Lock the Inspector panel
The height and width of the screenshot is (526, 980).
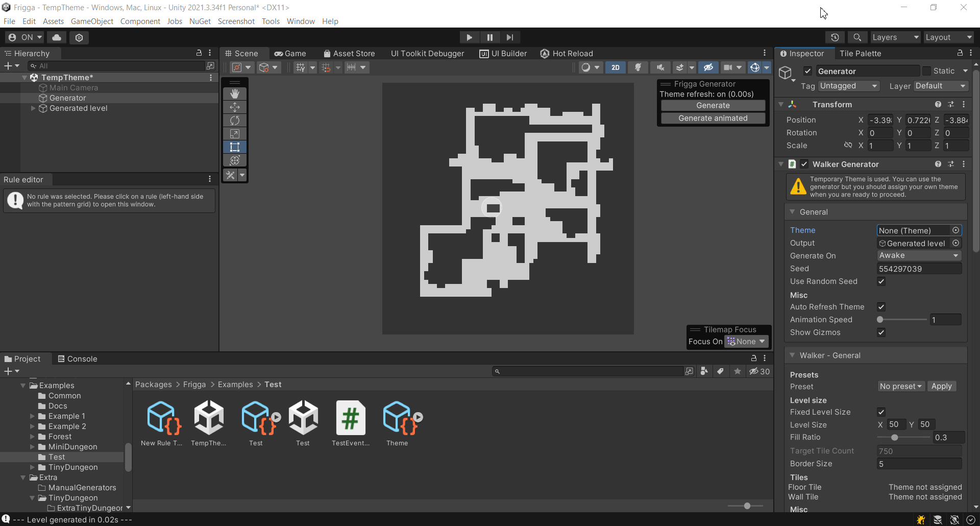960,53
